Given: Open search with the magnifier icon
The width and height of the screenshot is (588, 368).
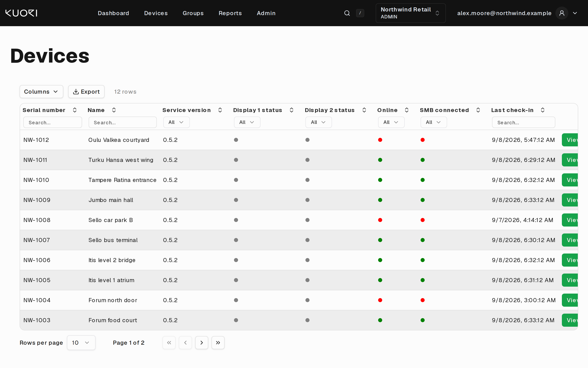Looking at the screenshot, I should pos(347,13).
